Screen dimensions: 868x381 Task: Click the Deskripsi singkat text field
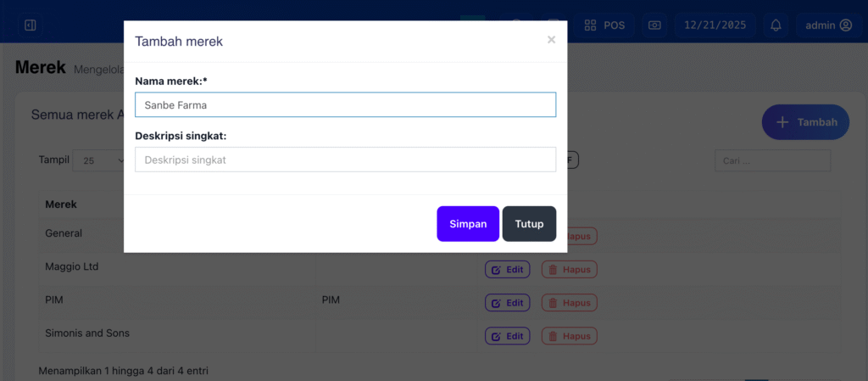point(345,160)
